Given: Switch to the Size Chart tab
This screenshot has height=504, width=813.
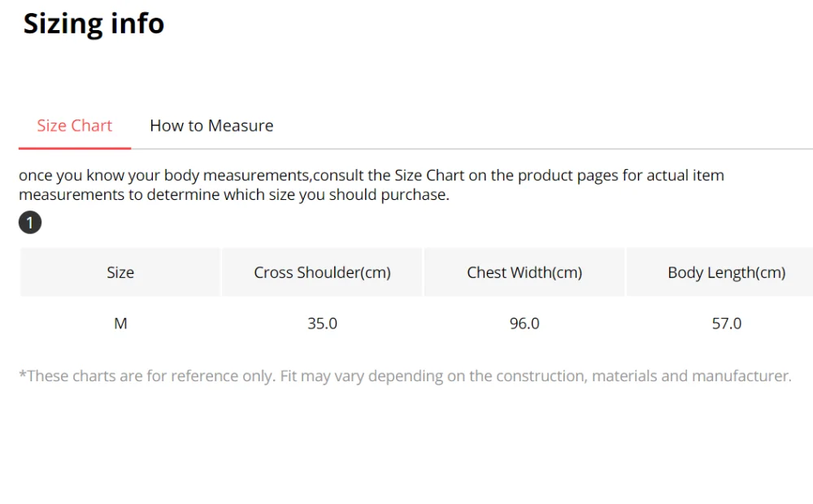Looking at the screenshot, I should click(75, 126).
